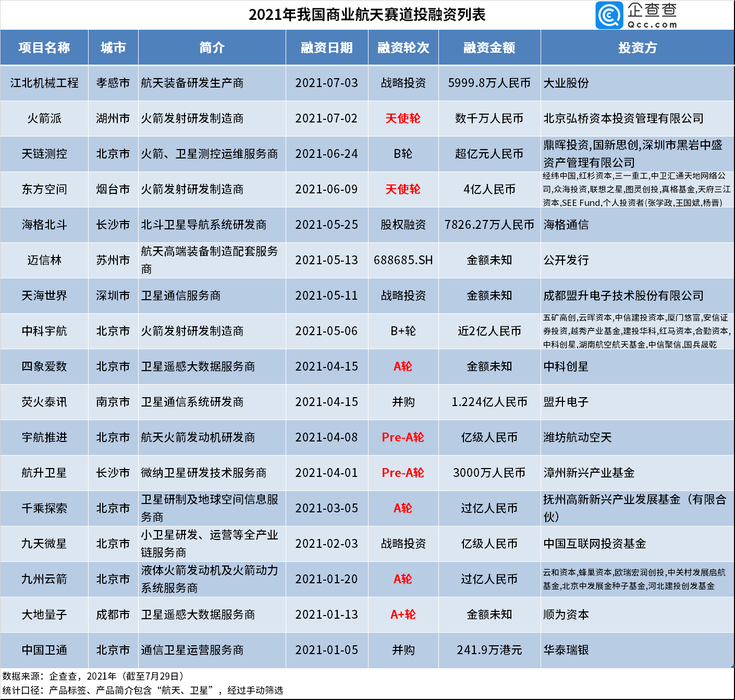Image resolution: width=735 pixels, height=700 pixels.
Task: Click the 千乘探索 project cell
Action: 44,508
